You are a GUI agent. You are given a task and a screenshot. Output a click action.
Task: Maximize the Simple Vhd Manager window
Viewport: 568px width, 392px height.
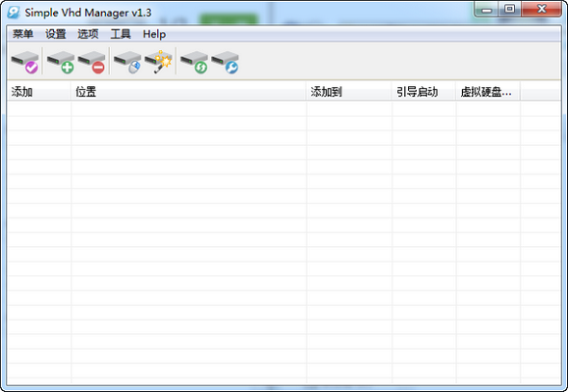510,9
